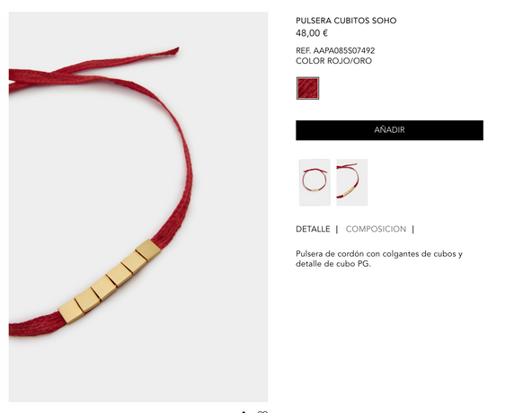Click the 48,00 € price text
Viewport: 532px width, 413px height.
(312, 33)
